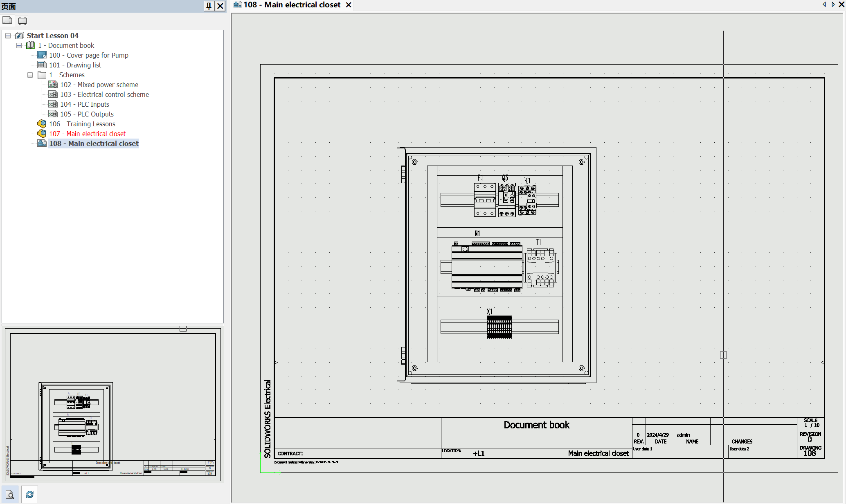Image resolution: width=846 pixels, height=504 pixels.
Task: Click the 102 Mixed power scheme icon
Action: pos(53,84)
